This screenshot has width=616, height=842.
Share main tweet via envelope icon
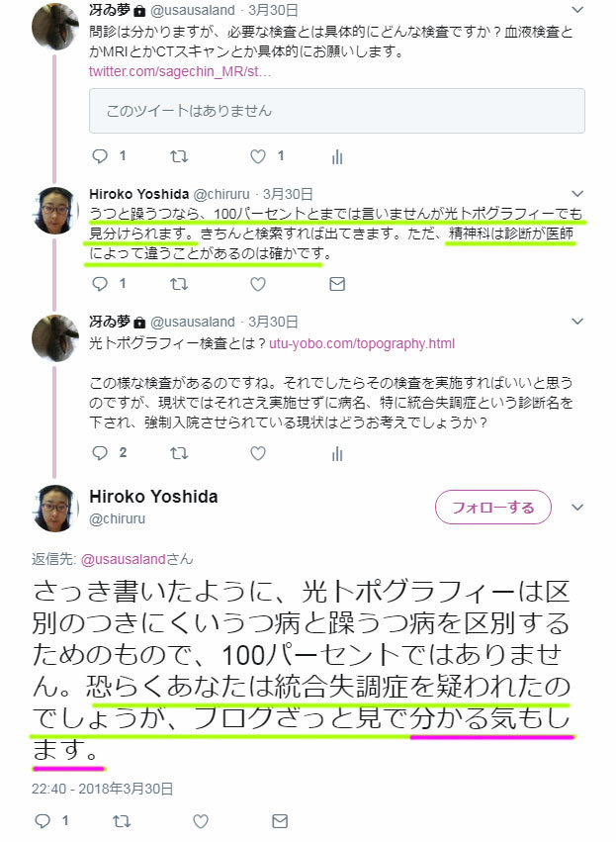point(280,821)
